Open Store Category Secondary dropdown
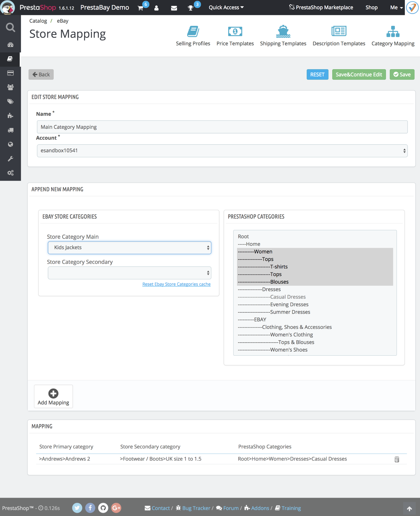Screen dimensions: 420x516 tap(129, 273)
